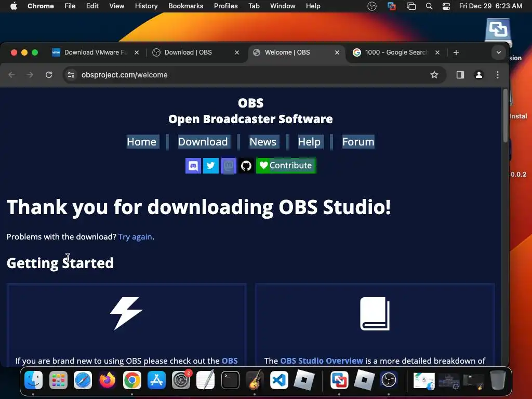Open System Settings from the Dock

pos(181,380)
